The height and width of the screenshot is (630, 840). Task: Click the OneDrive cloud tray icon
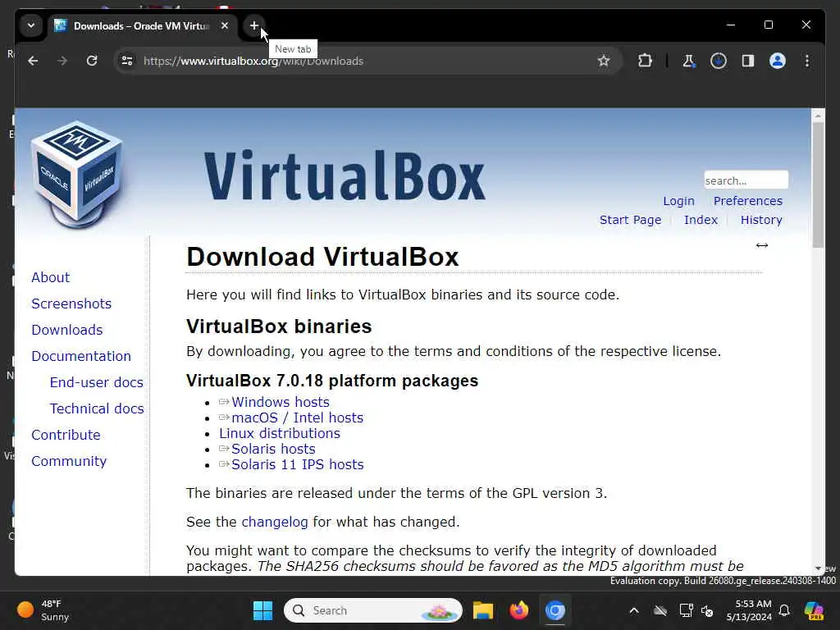click(660, 610)
